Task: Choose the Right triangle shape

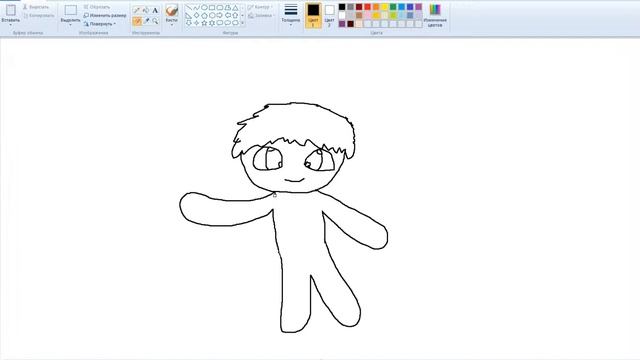Action: click(x=189, y=16)
